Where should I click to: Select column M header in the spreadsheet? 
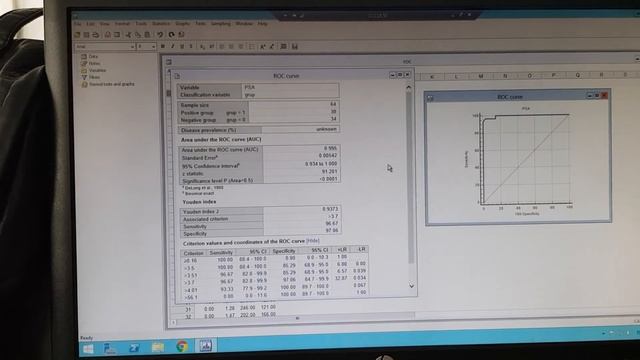coord(480,76)
